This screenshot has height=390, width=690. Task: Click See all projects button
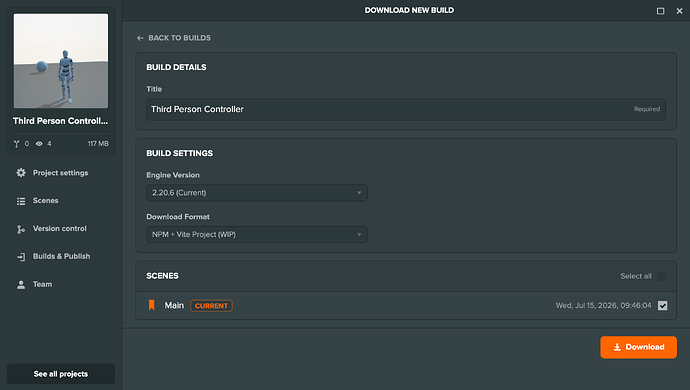point(61,374)
